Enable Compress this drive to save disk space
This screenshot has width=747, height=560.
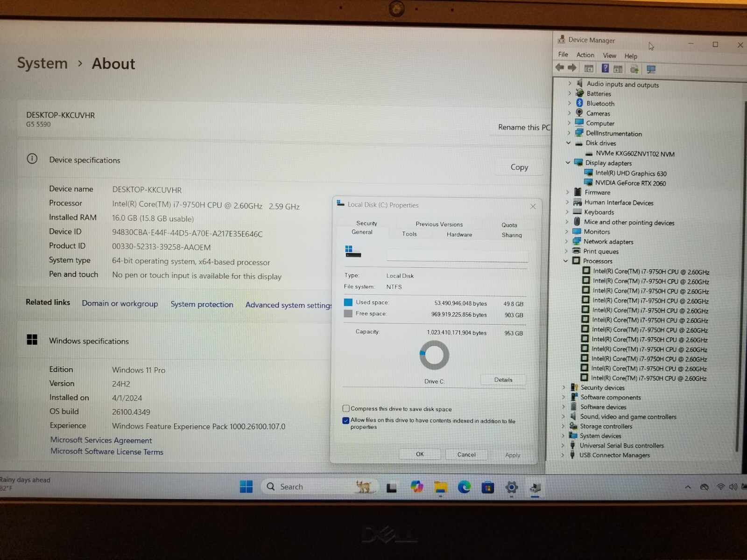[346, 408]
